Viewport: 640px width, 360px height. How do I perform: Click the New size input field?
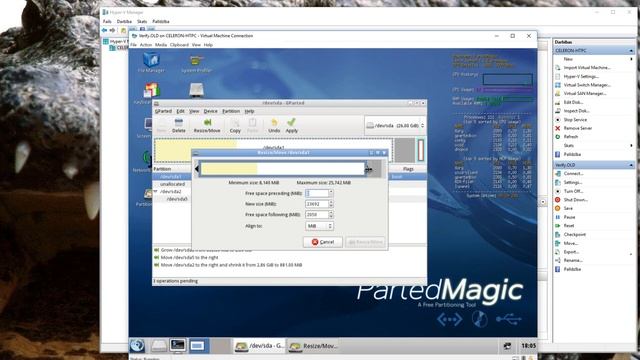317,204
